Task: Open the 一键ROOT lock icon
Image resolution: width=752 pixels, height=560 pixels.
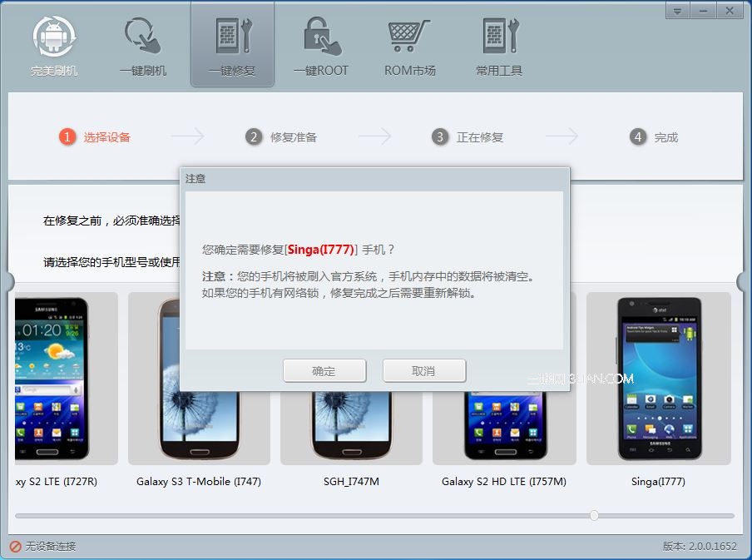Action: [x=322, y=36]
